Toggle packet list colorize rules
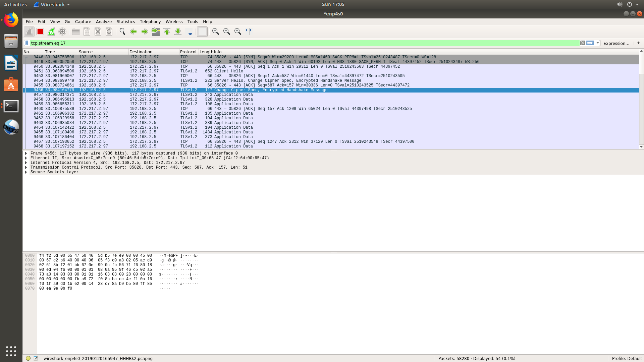This screenshot has height=362, width=644. coord(202,32)
